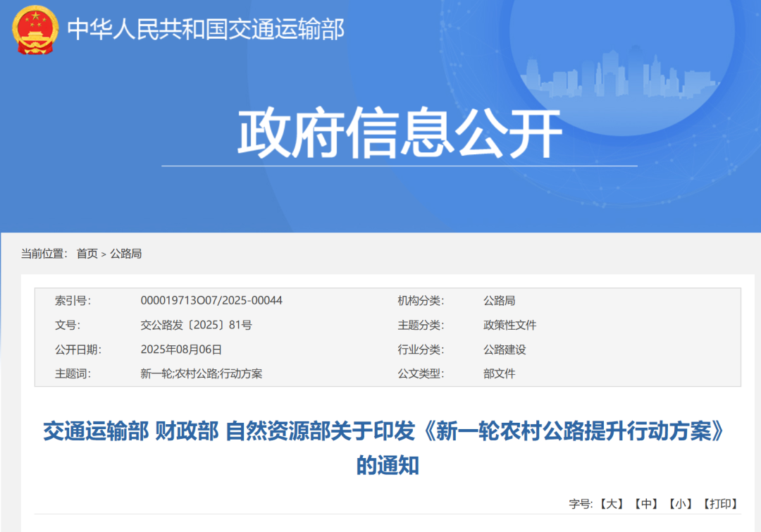Switch font size to 中
The image size is (761, 532).
click(645, 504)
